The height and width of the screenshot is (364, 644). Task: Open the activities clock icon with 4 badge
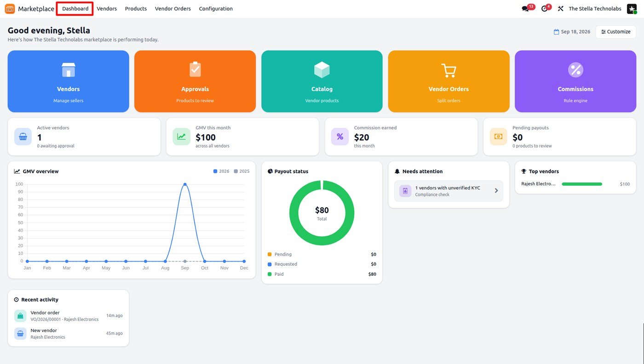(545, 9)
